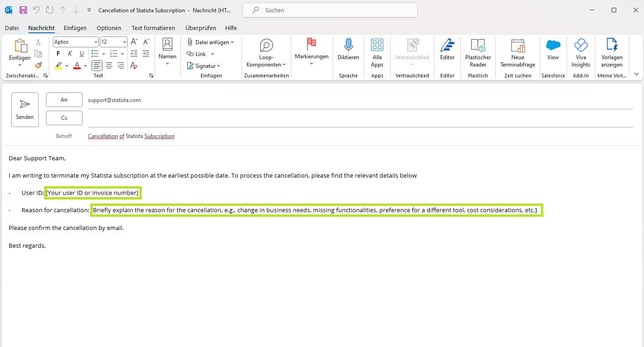Clear all formatting with the eraser A icon
Image resolution: width=644 pixels, height=347 pixels.
[x=134, y=66]
